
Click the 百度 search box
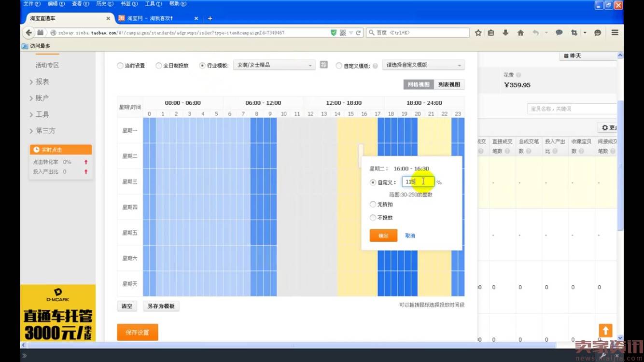click(418, 33)
